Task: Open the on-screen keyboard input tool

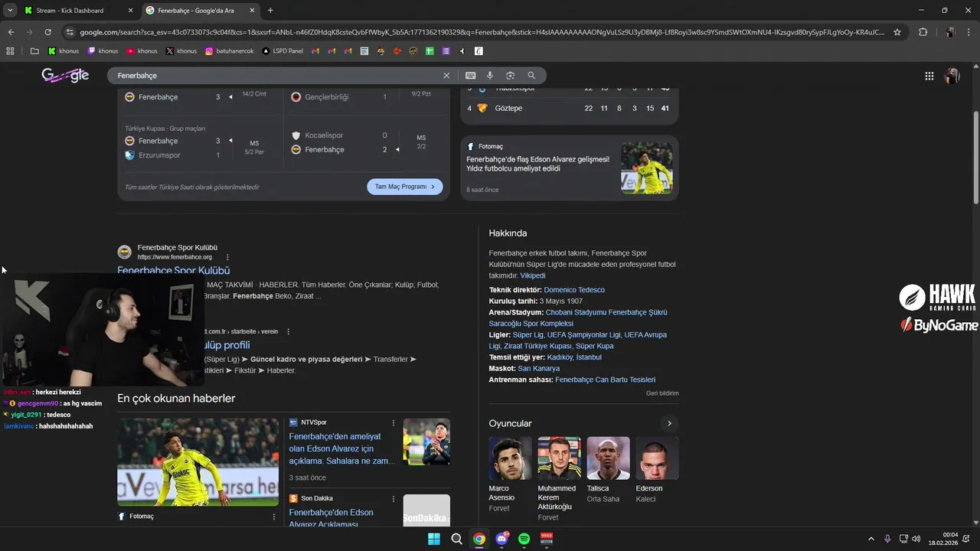Action: (470, 76)
